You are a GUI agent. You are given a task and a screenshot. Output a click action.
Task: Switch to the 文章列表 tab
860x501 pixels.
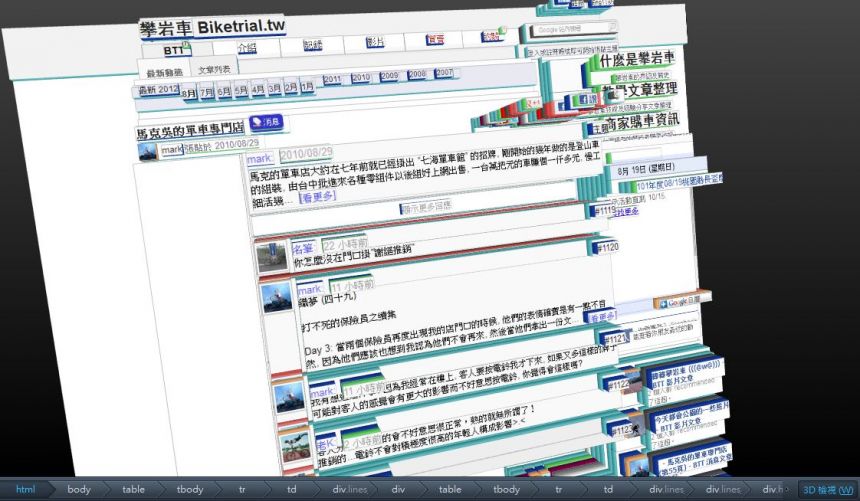[214, 70]
